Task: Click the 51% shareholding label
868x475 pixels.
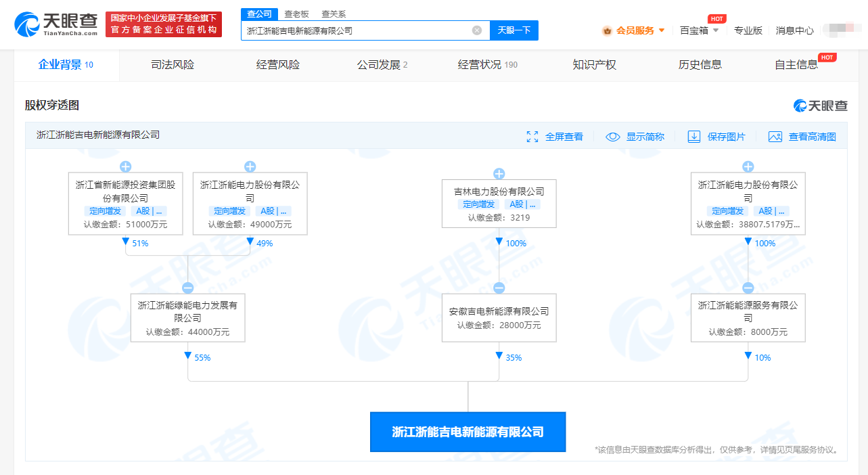Action: pyautogui.click(x=140, y=244)
